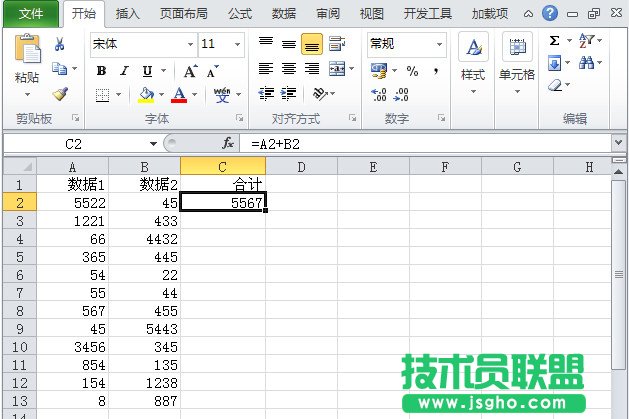Screen dimensions: 629x419
Task: Click Find and Select binoculars
Action: coord(586,63)
